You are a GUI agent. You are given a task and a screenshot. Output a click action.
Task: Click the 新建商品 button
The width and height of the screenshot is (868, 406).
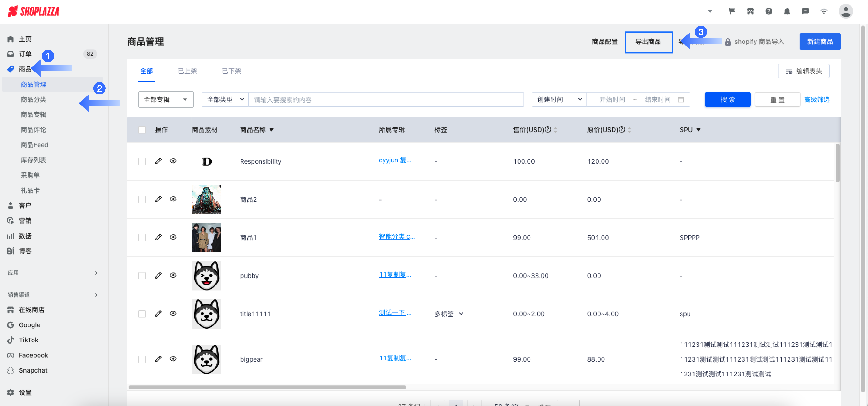tap(820, 42)
